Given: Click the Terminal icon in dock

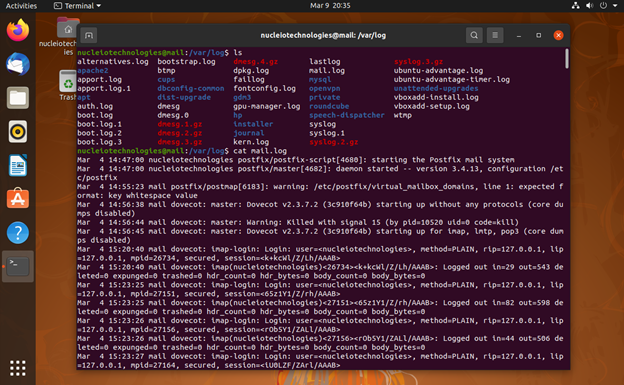Looking at the screenshot, I should (x=18, y=266).
